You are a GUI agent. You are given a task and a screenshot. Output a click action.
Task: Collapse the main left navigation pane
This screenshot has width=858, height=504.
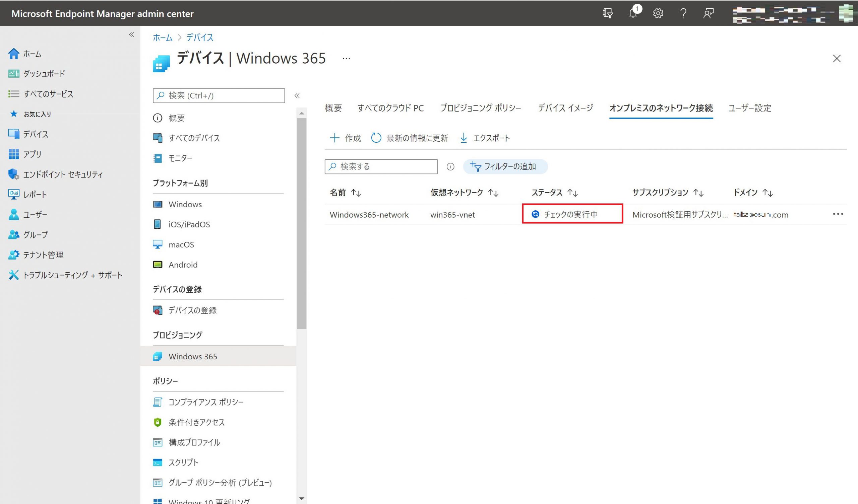coord(131,35)
